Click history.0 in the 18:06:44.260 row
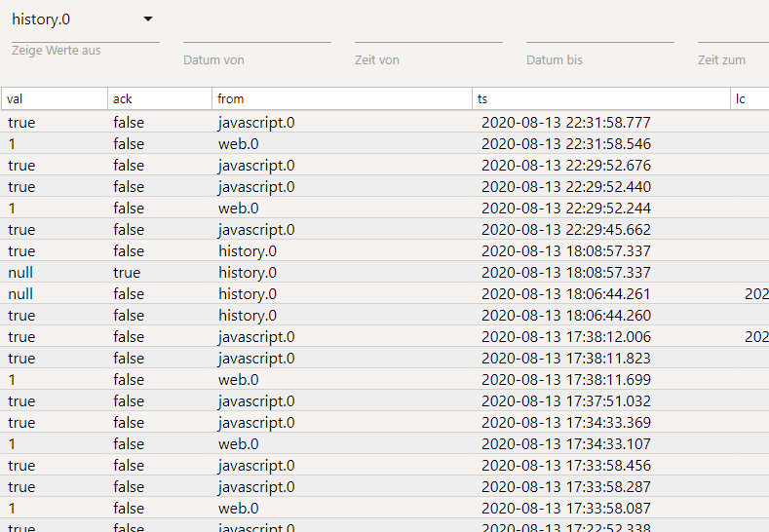Screen dimensions: 769x532 point(247,315)
